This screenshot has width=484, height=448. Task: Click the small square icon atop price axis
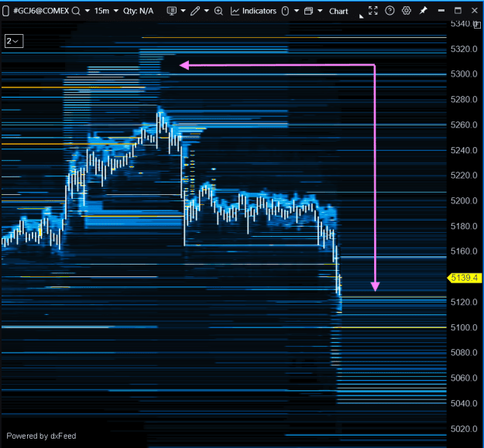[x=477, y=25]
